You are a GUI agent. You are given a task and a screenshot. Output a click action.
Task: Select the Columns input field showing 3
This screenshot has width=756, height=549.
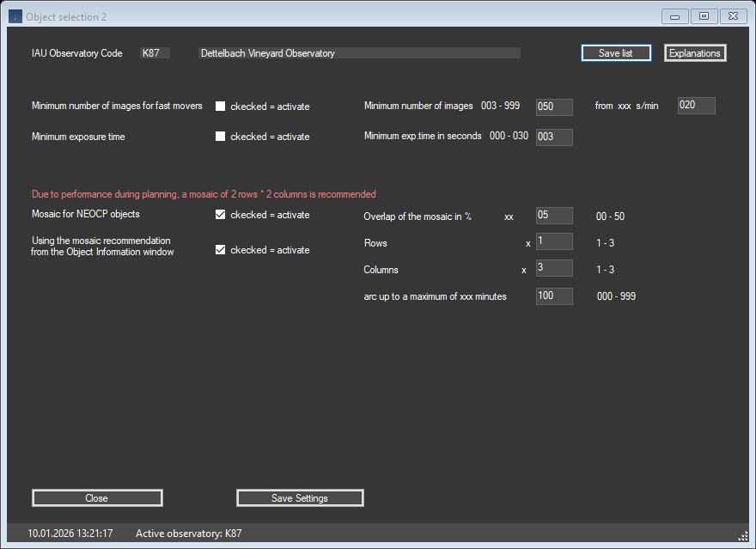[553, 268]
